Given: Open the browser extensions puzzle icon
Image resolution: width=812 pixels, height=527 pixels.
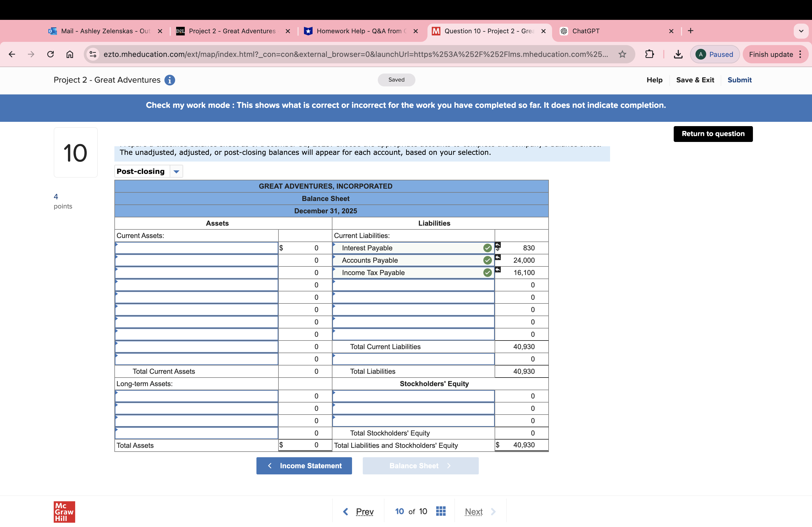Looking at the screenshot, I should [x=649, y=54].
